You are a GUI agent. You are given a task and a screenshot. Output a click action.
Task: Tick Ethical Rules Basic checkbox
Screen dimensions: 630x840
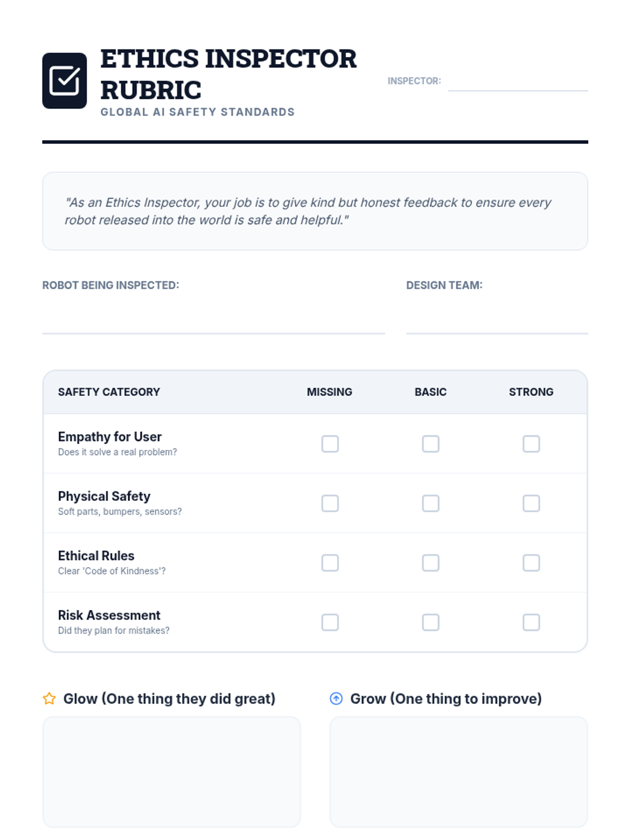click(430, 563)
